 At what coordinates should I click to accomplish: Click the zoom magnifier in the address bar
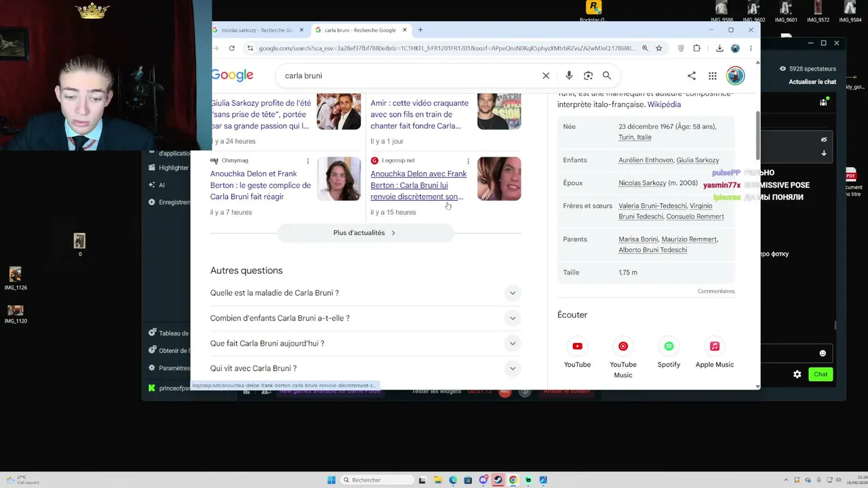click(x=645, y=48)
